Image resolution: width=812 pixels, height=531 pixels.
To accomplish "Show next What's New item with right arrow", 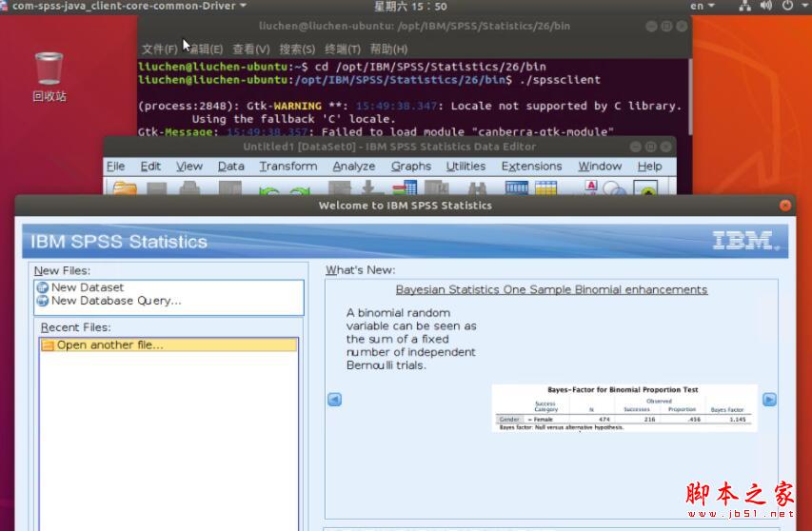I will [769, 400].
